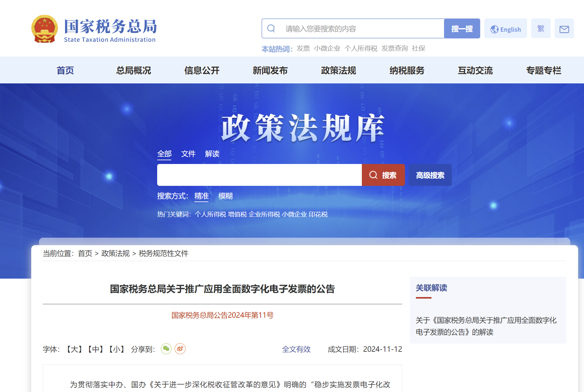Share article via WeChat icon
584x392 pixels.
coord(166,349)
